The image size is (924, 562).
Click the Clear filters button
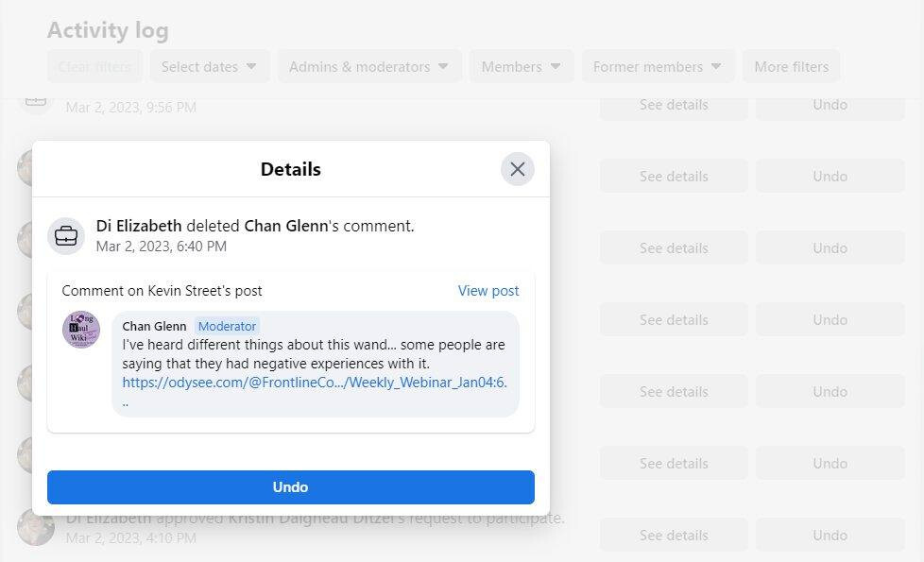click(x=94, y=67)
